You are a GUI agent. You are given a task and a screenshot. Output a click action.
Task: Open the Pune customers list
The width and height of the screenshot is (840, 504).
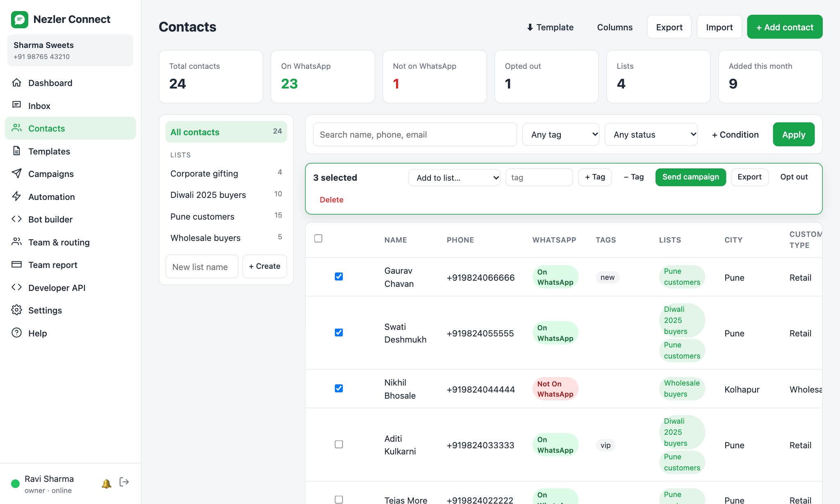coord(226,216)
